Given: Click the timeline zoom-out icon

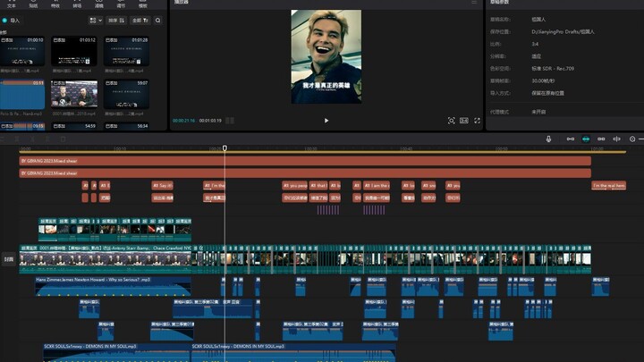Looking at the screenshot, I should pyautogui.click(x=632, y=139).
